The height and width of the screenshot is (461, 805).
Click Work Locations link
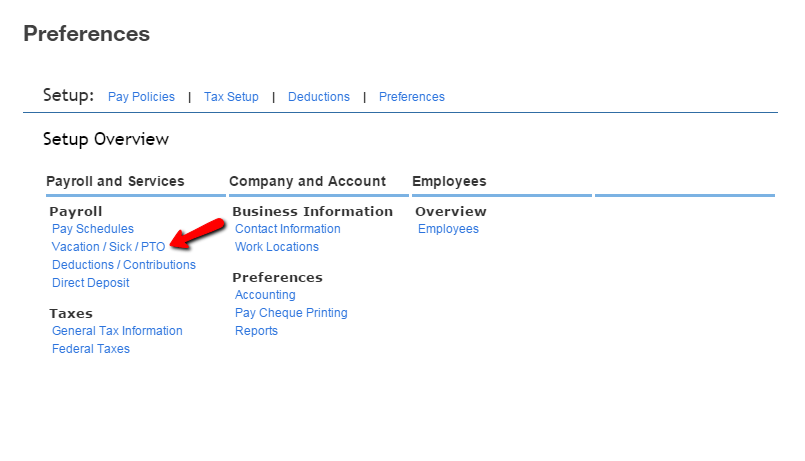pos(277,247)
